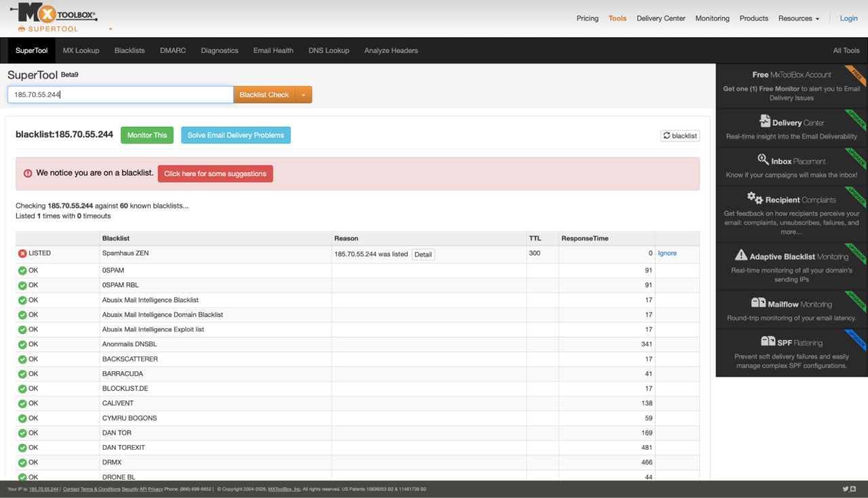868x498 pixels.
Task: Click the Delivery Center document icon in sidebar
Action: 765,121
